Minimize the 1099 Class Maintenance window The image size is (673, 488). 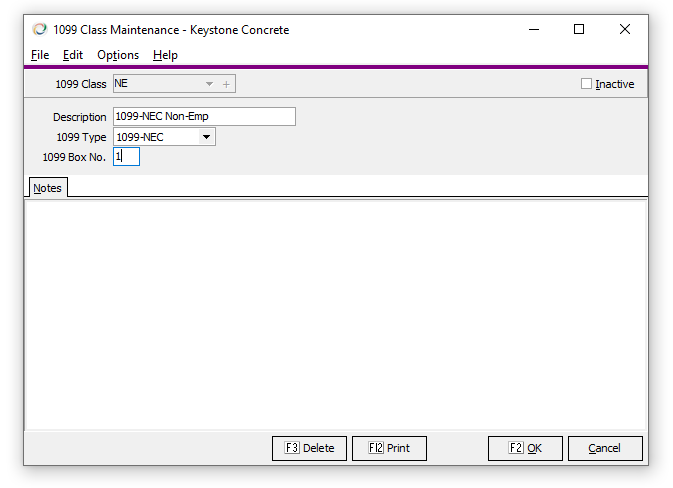pyautogui.click(x=532, y=30)
